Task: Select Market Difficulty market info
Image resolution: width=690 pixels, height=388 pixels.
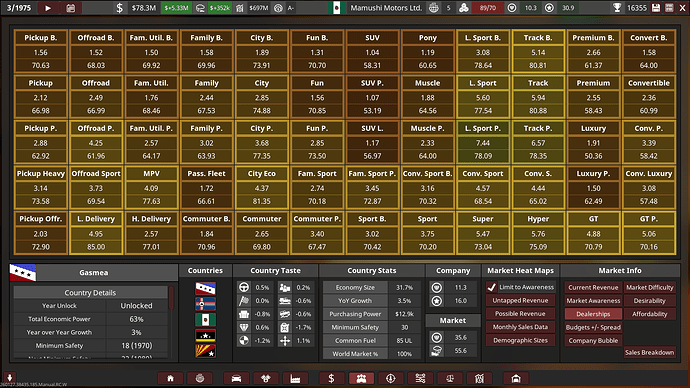Action: [650, 287]
